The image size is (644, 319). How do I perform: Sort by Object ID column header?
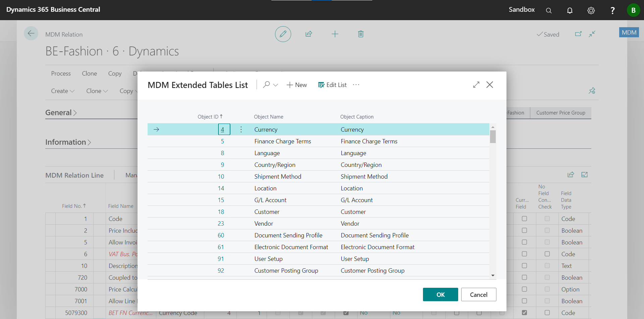210,117
